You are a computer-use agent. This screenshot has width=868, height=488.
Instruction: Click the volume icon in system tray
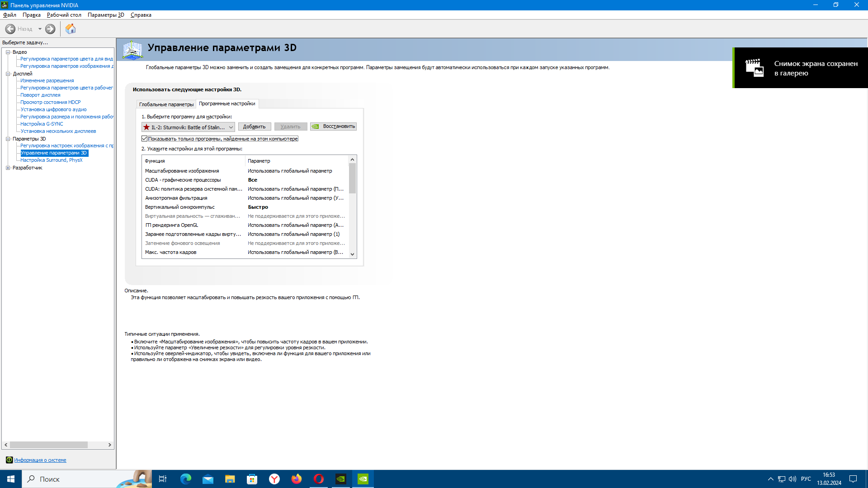(x=793, y=479)
